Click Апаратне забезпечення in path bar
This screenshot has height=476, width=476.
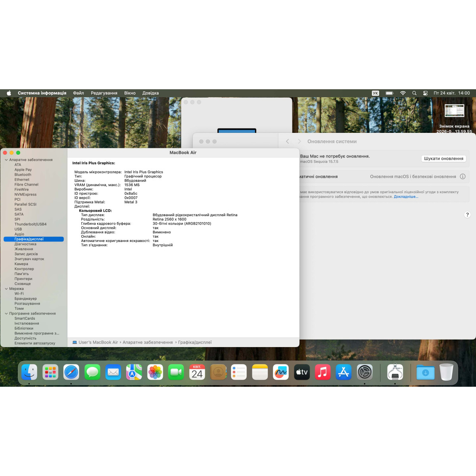click(x=148, y=342)
